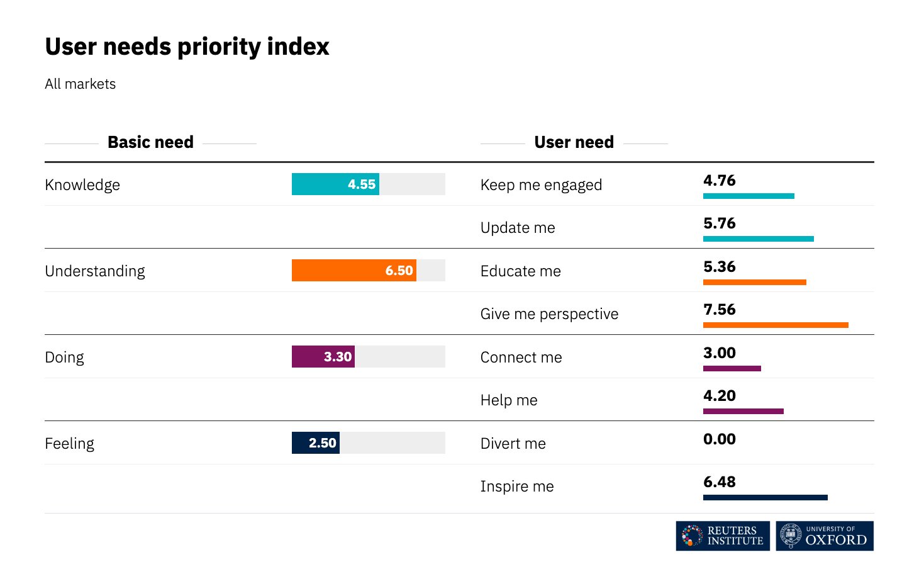Viewport: 924px width, 574px height.
Task: Click the 'User needs priority index' title
Action: pyautogui.click(x=187, y=47)
